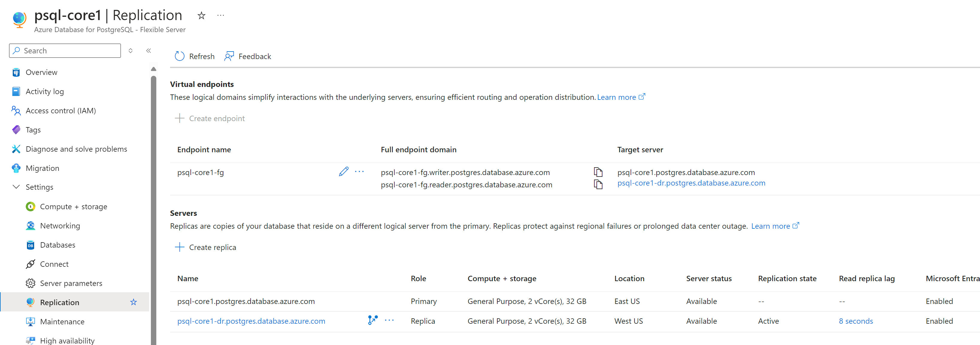This screenshot has height=345, width=980.
Task: Click the sidebar vertical scrollbar thumb
Action: click(154, 210)
